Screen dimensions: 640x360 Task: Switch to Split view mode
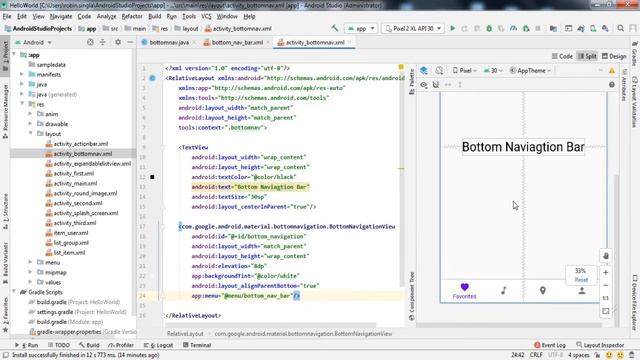587,56
